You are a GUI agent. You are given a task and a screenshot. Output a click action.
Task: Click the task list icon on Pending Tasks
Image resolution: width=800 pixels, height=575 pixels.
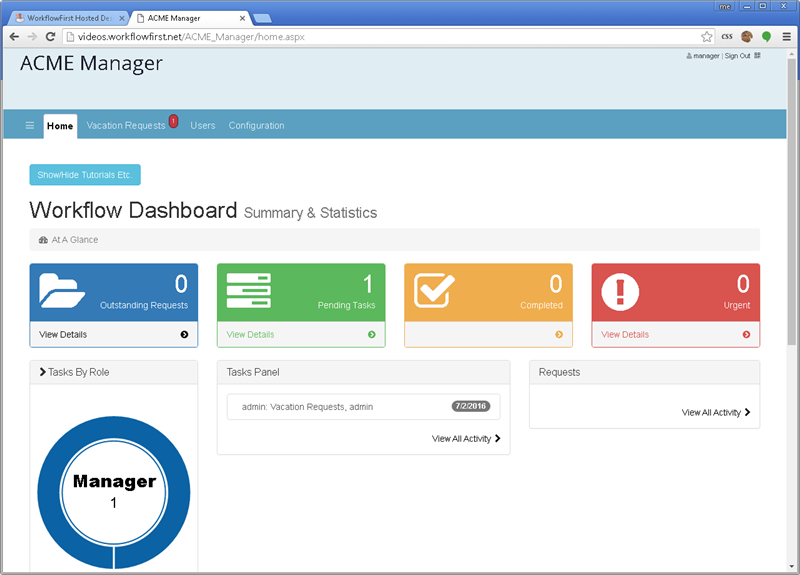tap(248, 291)
